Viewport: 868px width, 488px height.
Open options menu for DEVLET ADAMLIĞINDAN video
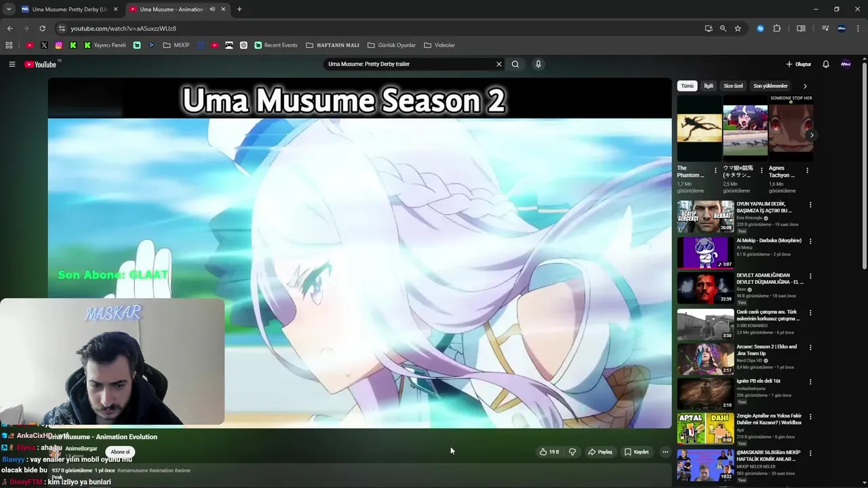click(x=810, y=277)
